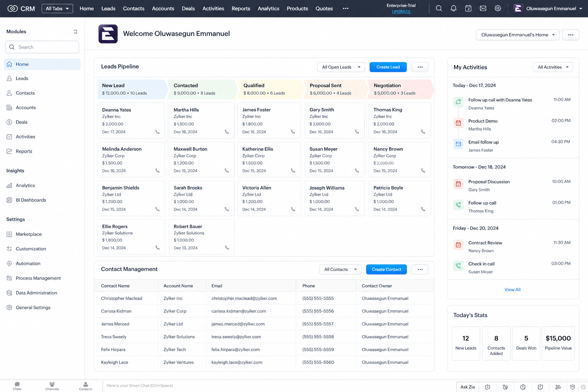The height and width of the screenshot is (392, 588).
Task: Click phone icon on Robert Bauer card
Action: (227, 248)
